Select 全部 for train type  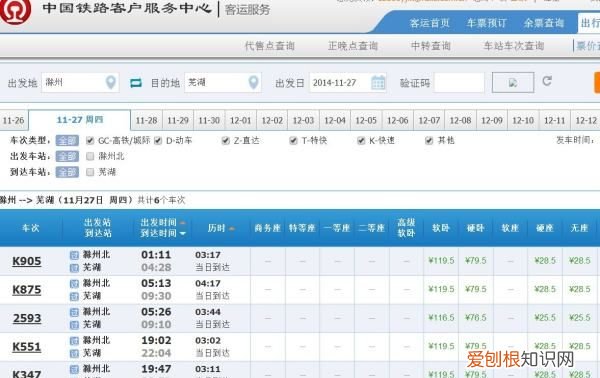(67, 141)
